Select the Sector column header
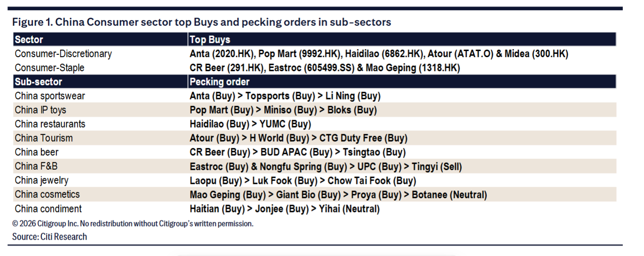 [x=29, y=40]
